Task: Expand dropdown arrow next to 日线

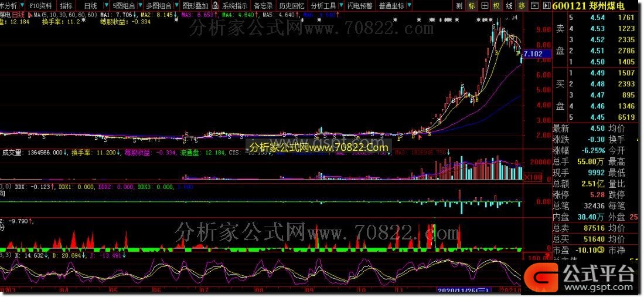Action: point(107,5)
